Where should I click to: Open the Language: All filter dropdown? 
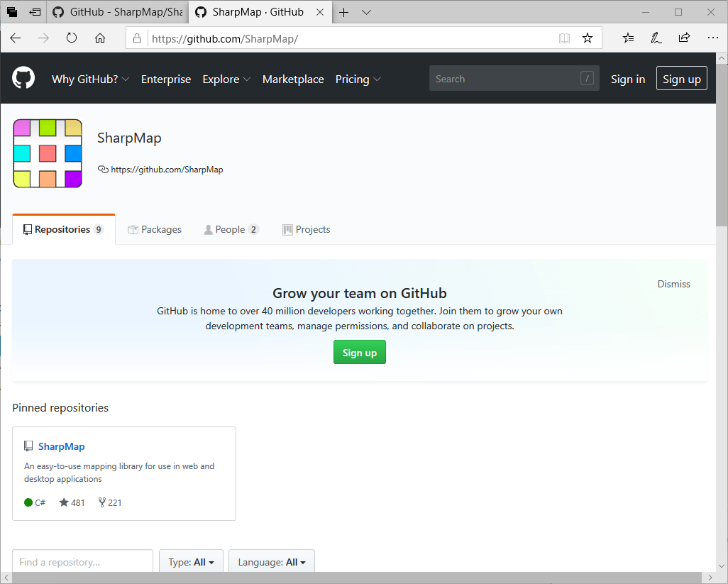click(271, 561)
